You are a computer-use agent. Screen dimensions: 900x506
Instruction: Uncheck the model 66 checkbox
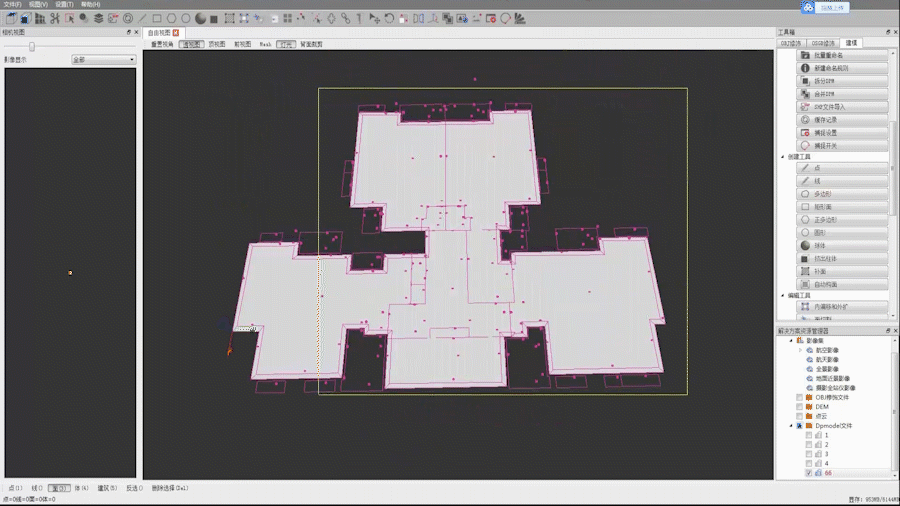(x=809, y=473)
